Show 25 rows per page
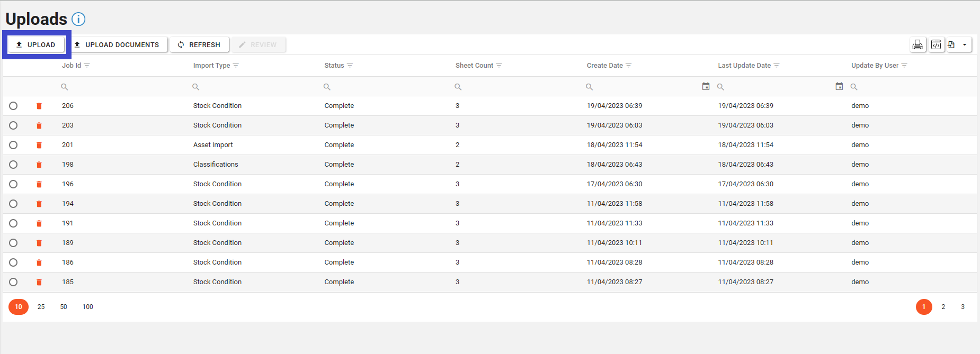 pos(41,307)
